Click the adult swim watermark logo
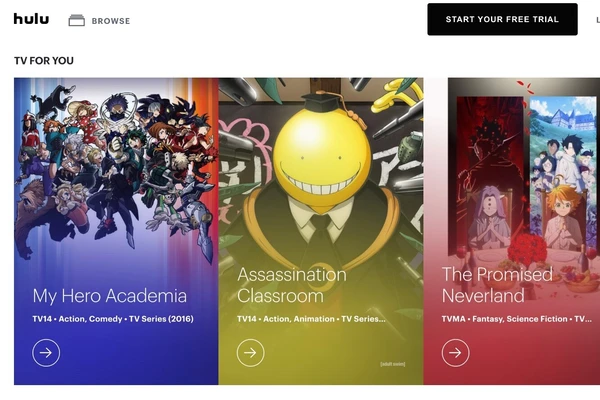This screenshot has width=600, height=400. click(x=393, y=364)
